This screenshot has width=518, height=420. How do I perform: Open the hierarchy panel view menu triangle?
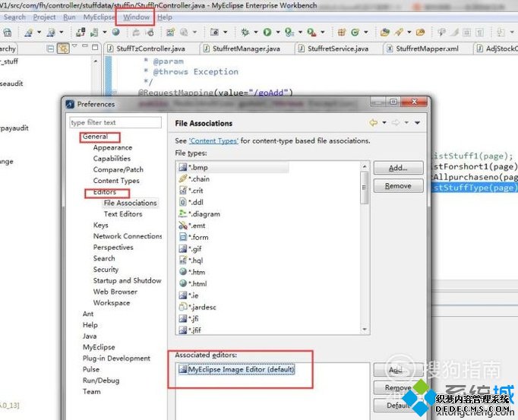(74, 46)
